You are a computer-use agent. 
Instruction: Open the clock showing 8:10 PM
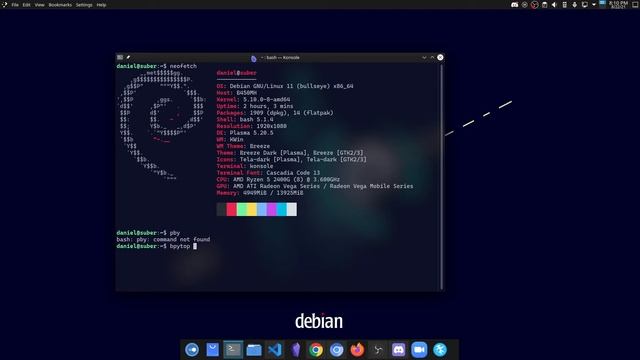[x=618, y=4]
